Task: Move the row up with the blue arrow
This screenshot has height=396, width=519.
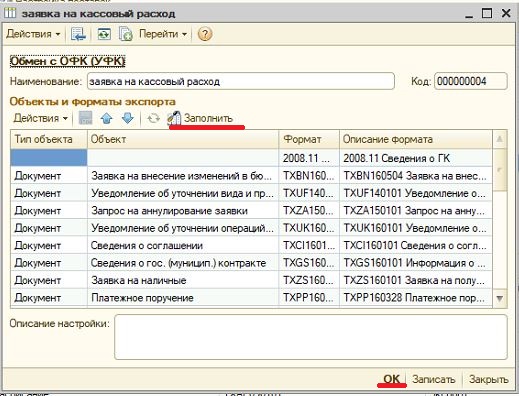Action: [107, 118]
